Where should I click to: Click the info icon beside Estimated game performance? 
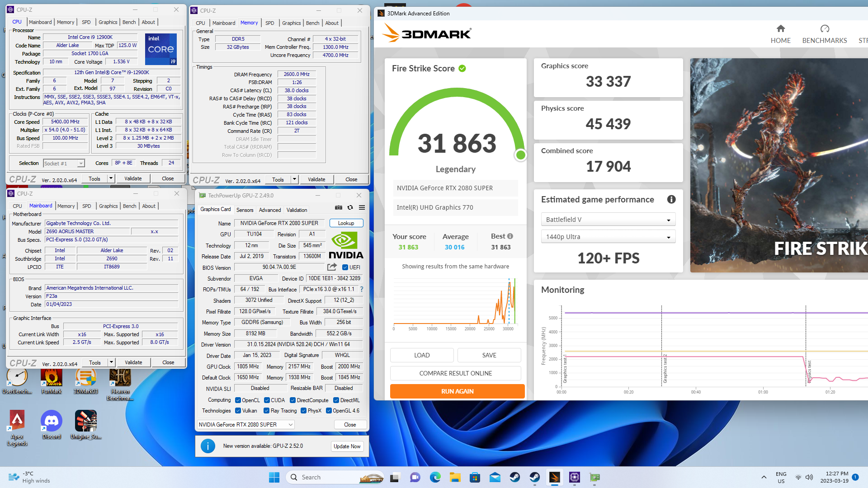(671, 199)
